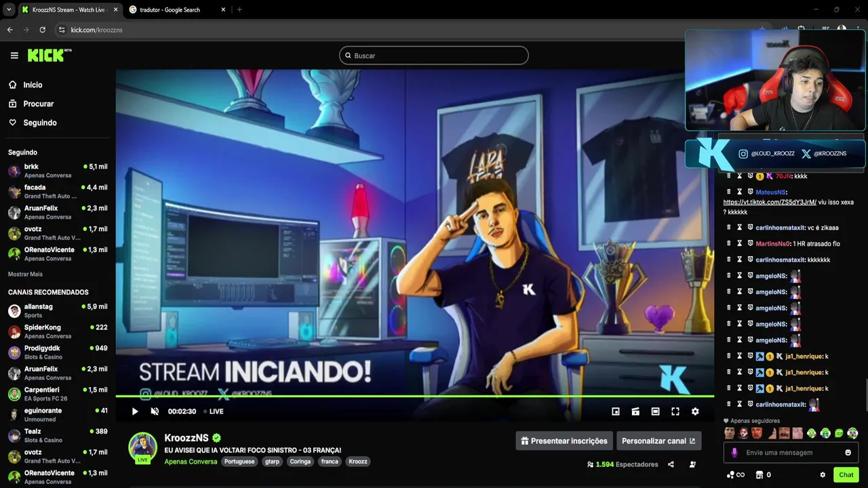Open the browser tab search dropdown
Image resolution: width=868 pixels, height=488 pixels.
[x=8, y=9]
